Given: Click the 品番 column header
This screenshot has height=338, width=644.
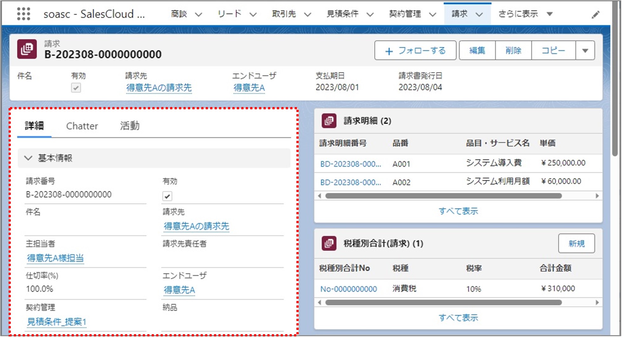Looking at the screenshot, I should pos(400,143).
